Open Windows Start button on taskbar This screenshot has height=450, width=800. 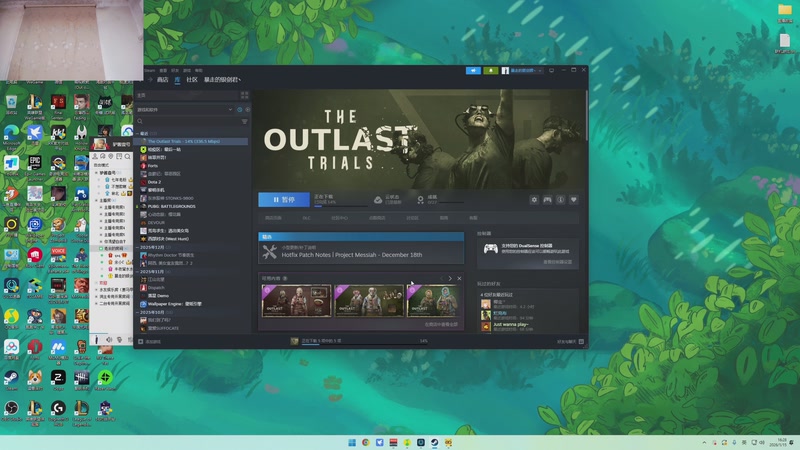click(352, 442)
